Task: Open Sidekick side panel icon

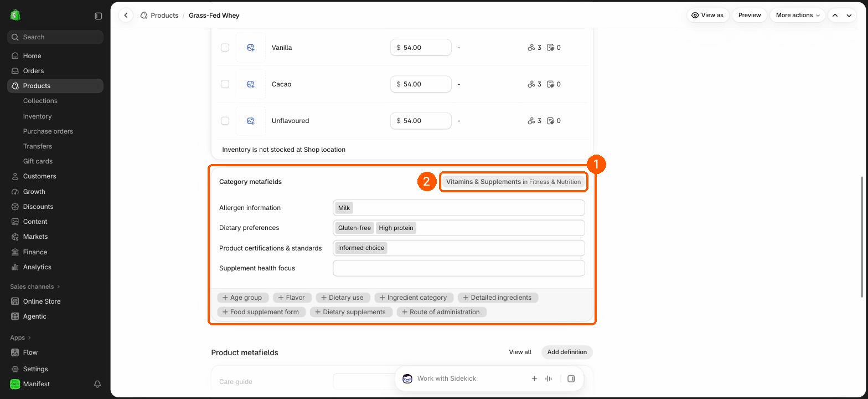Action: point(571,378)
